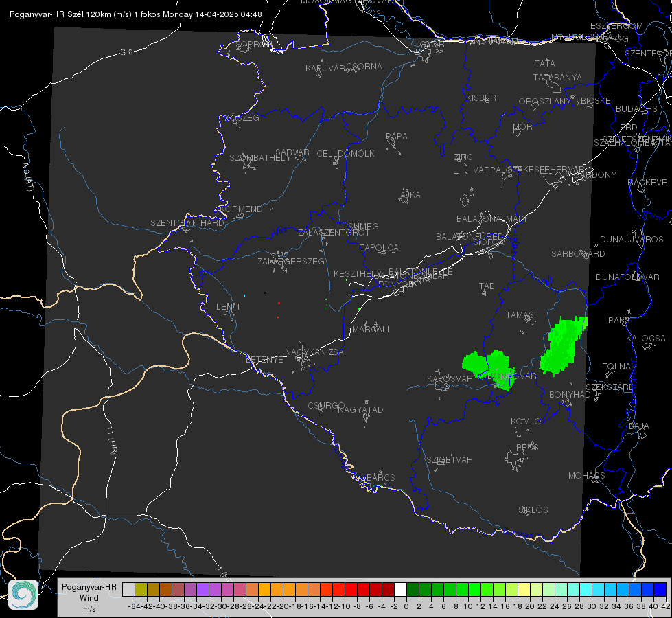Image resolution: width=672 pixels, height=618 pixels.
Task: Select the KAPUVÁR town label
Action: coord(325,69)
